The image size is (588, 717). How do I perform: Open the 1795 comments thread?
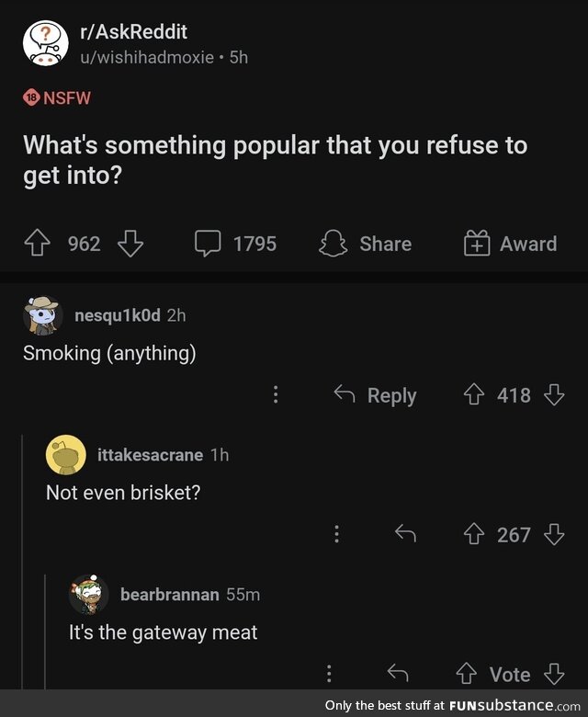pyautogui.click(x=235, y=244)
